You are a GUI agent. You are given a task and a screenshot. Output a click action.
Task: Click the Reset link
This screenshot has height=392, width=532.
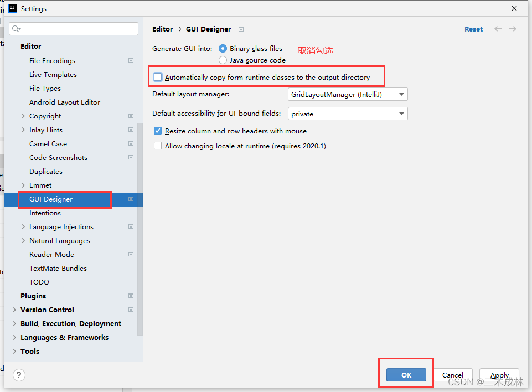click(473, 29)
